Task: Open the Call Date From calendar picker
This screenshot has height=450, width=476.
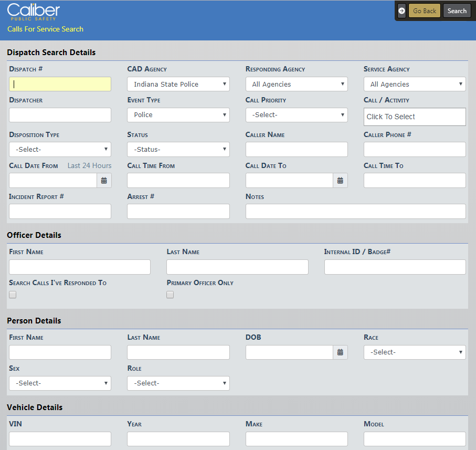Action: tap(104, 181)
